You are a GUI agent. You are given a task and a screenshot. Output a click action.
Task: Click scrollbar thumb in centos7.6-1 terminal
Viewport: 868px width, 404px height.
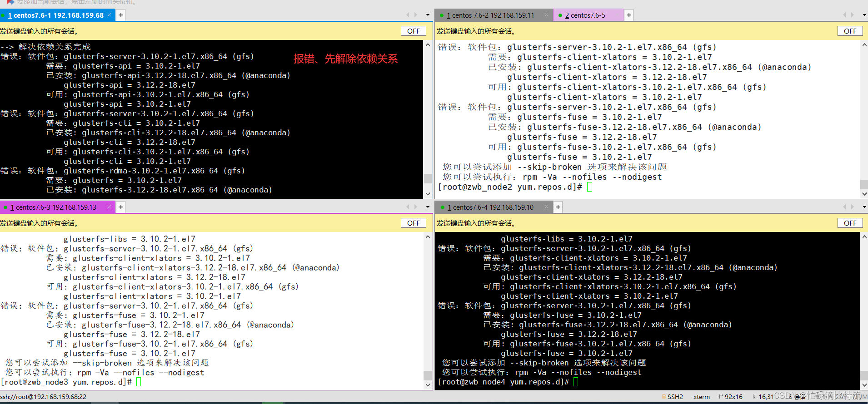(428, 178)
